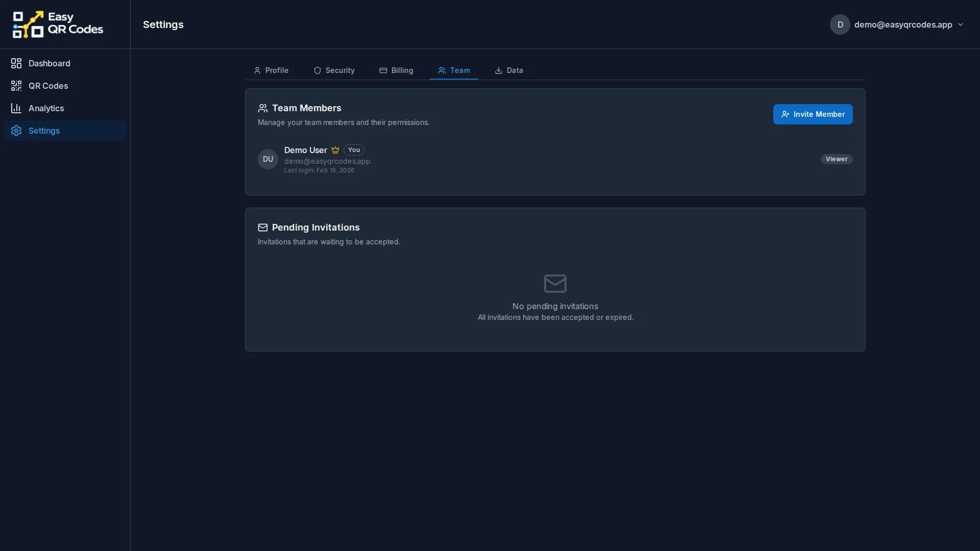The width and height of the screenshot is (980, 551).
Task: Click the Team Members heading
Action: pyautogui.click(x=307, y=108)
